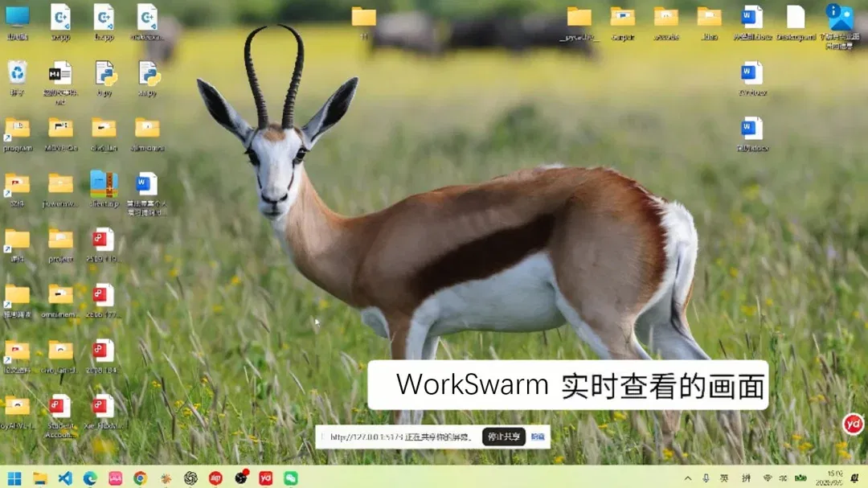868x488 pixels.
Task: Click the microphone tray icon
Action: [706, 478]
